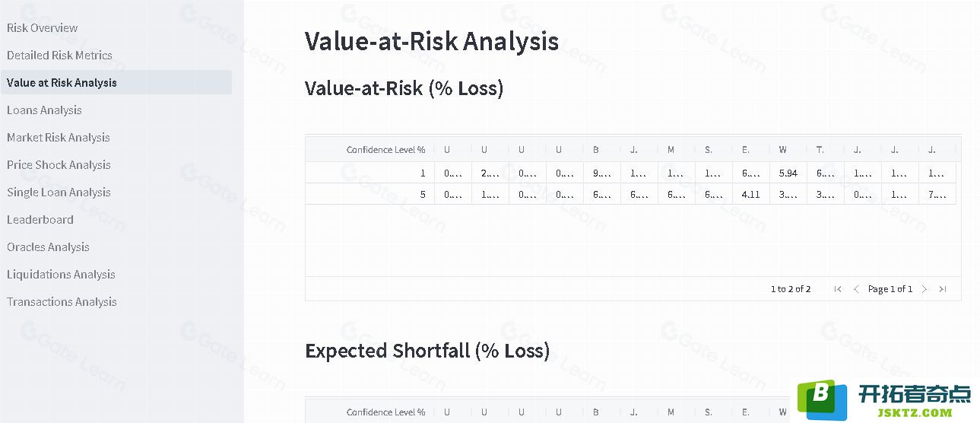Open Risk Overview in sidebar

pos(43,28)
